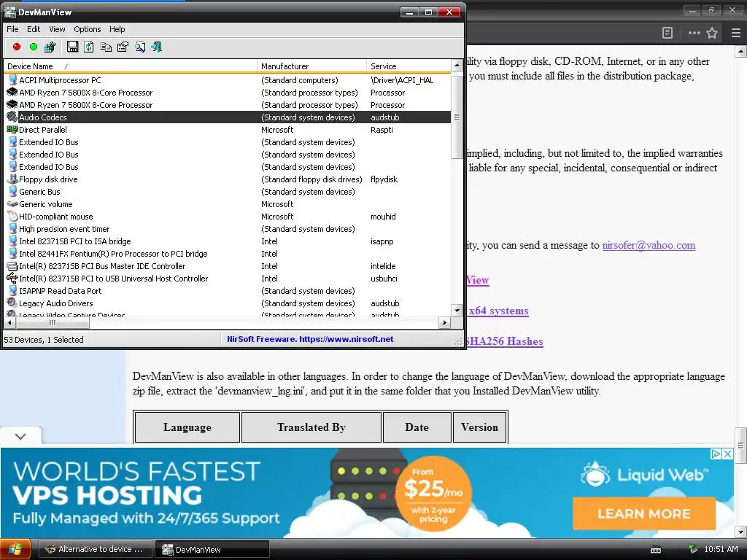This screenshot has width=747, height=560.
Task: Select the Generic Bus row
Action: [228, 192]
